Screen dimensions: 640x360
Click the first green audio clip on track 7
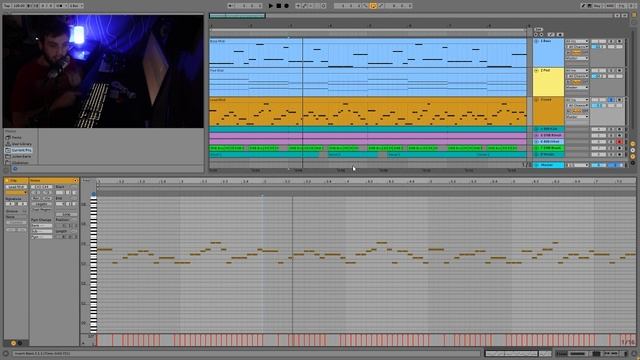click(x=227, y=148)
